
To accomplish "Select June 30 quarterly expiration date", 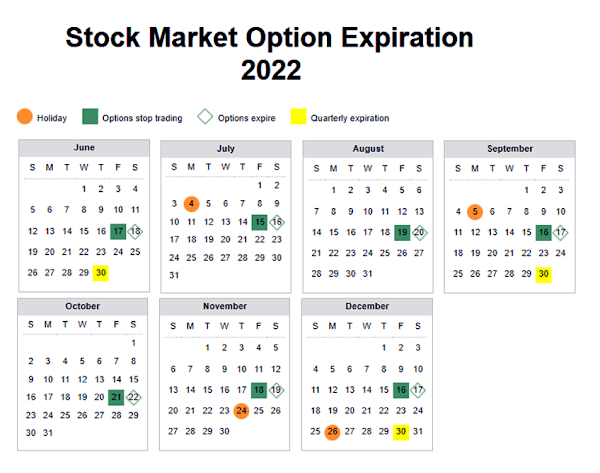I will click(101, 273).
